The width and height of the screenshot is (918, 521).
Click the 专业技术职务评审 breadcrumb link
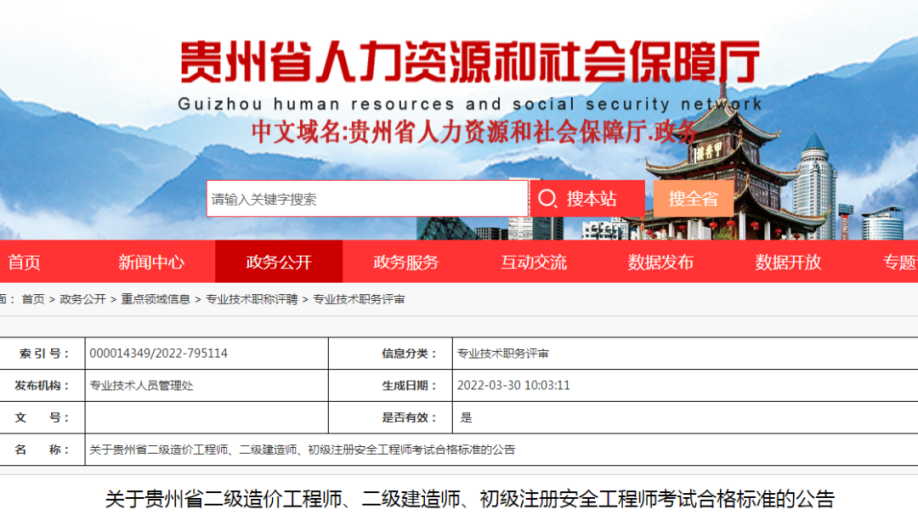click(x=359, y=299)
